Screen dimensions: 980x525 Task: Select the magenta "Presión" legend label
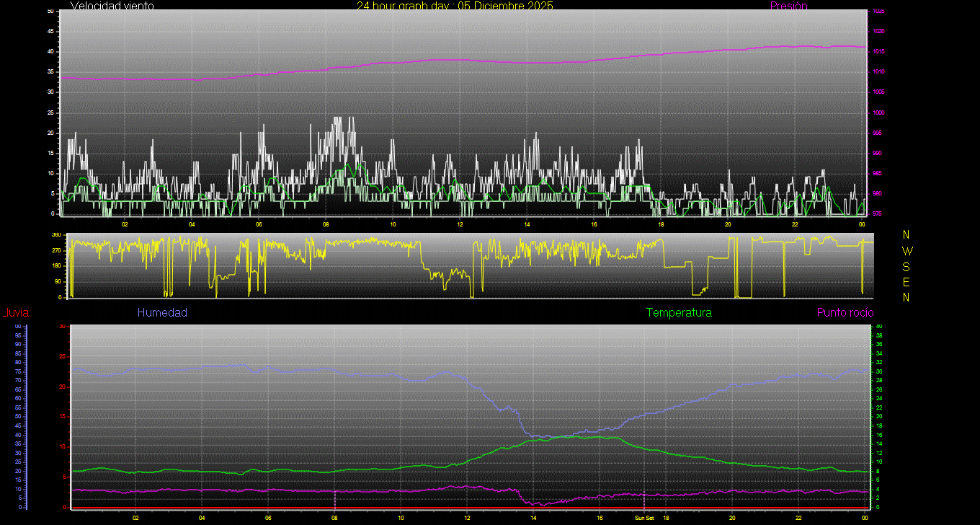point(788,6)
